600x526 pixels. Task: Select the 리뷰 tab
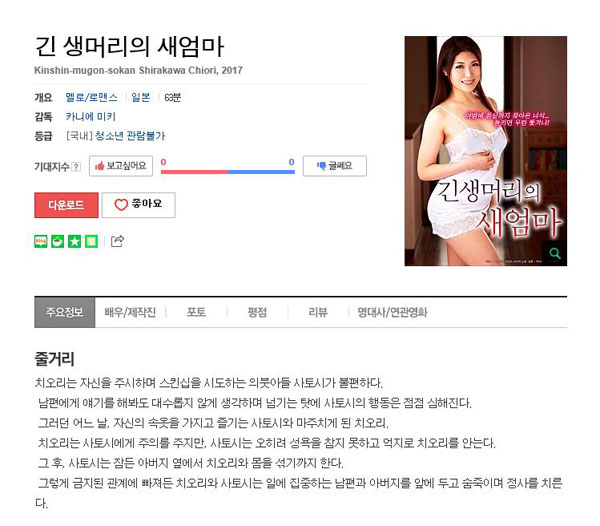tap(318, 312)
